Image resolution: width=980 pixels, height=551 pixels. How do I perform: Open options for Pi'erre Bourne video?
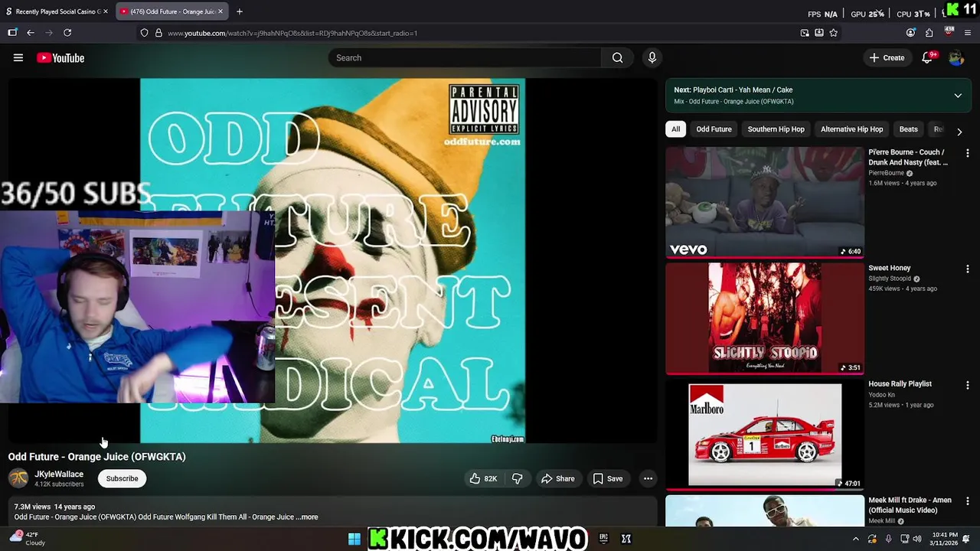968,154
